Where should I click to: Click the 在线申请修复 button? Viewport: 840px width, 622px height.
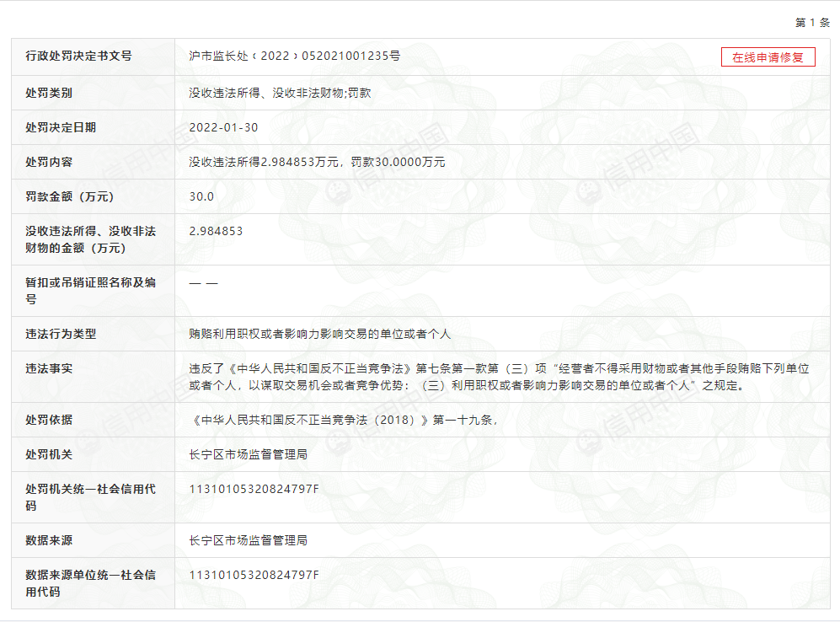[768, 57]
